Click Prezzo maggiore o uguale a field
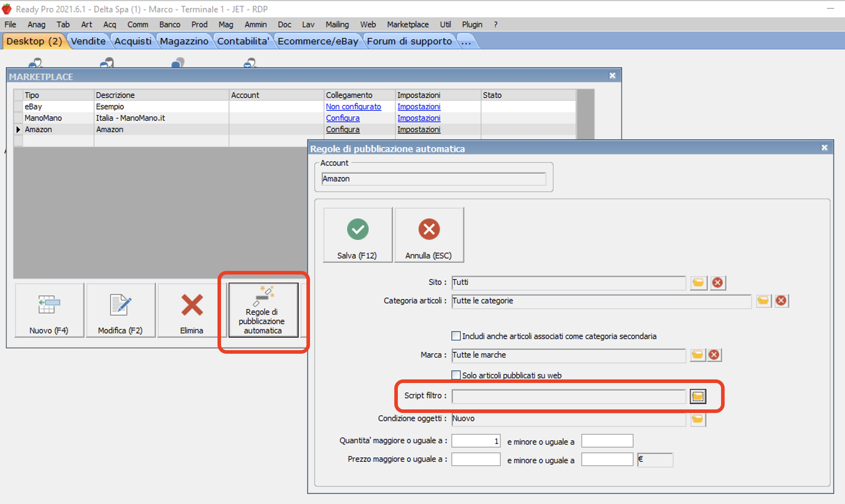This screenshot has width=845, height=504. [x=476, y=459]
